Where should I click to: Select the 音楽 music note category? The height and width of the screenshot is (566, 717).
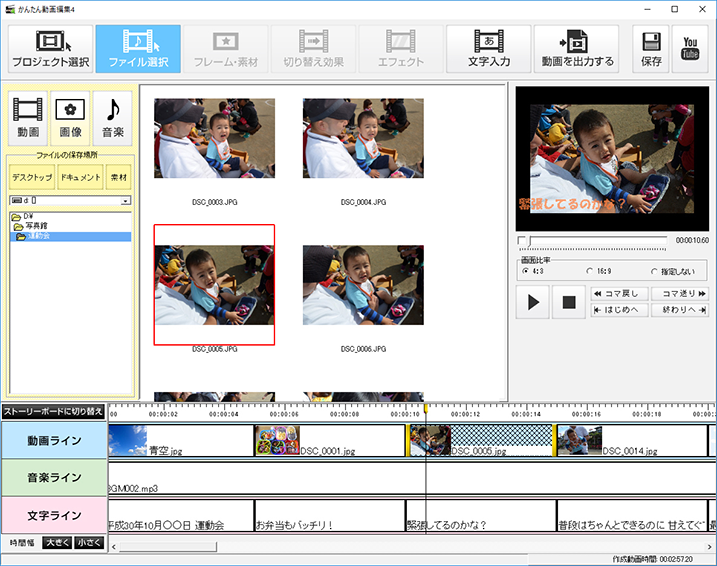(112, 116)
